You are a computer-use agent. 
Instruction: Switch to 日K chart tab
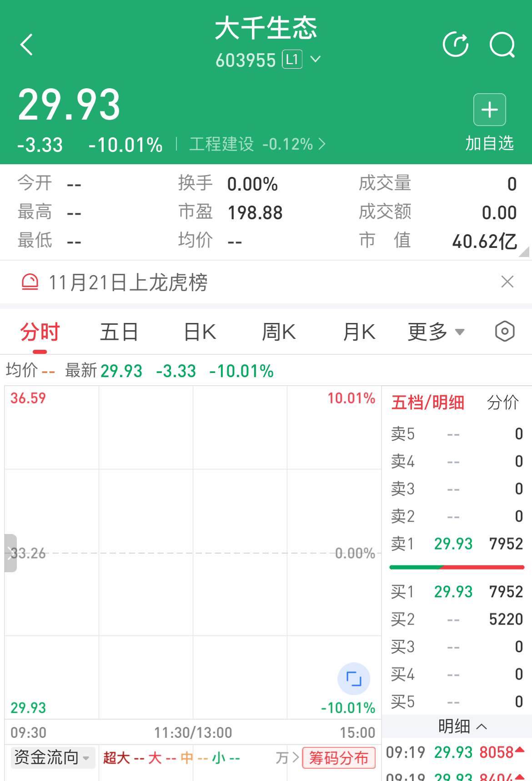coord(200,332)
